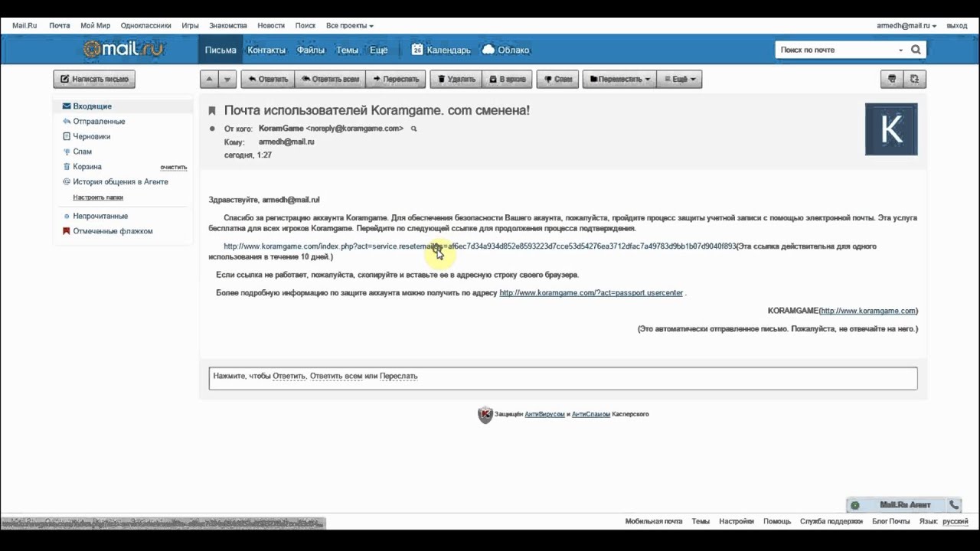Open the Календарь calendar icon
Screen dimensions: 980x551
[417, 50]
